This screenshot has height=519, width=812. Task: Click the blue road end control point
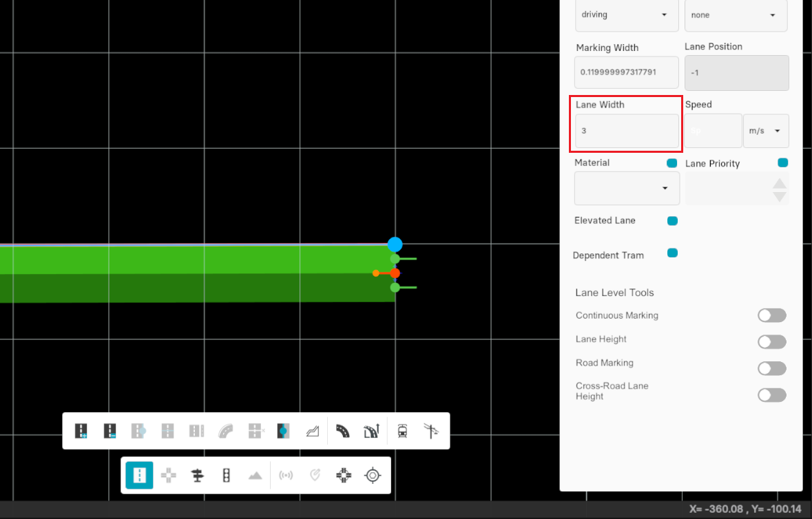395,244
